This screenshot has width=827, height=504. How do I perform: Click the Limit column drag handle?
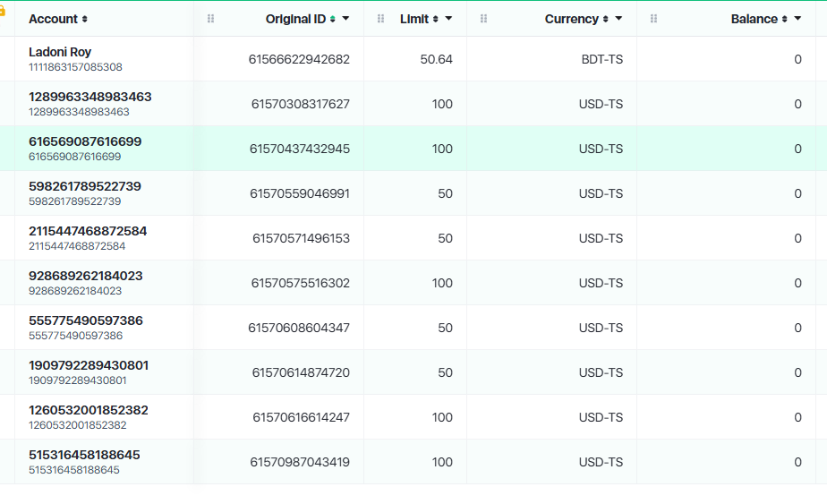pyautogui.click(x=381, y=19)
